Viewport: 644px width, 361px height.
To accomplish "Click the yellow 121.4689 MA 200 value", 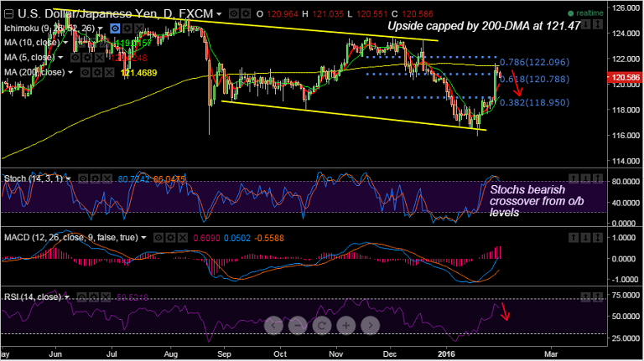I will 138,73.
